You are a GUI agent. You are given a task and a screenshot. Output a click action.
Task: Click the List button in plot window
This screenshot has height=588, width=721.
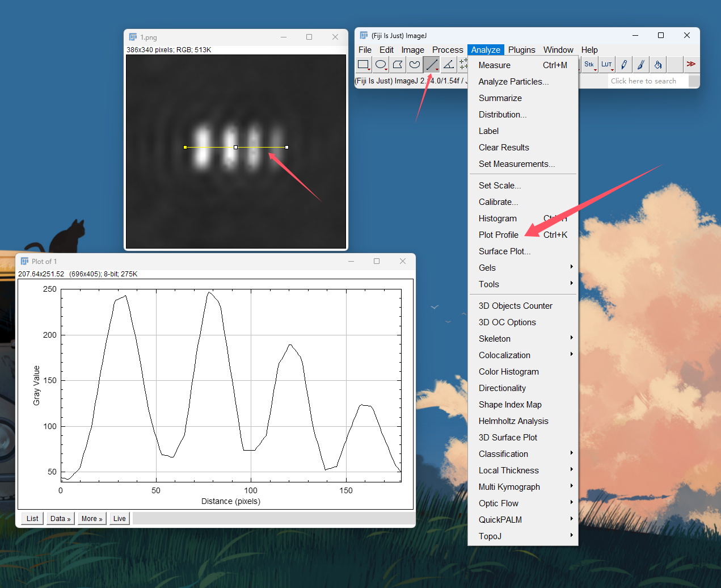[32, 519]
